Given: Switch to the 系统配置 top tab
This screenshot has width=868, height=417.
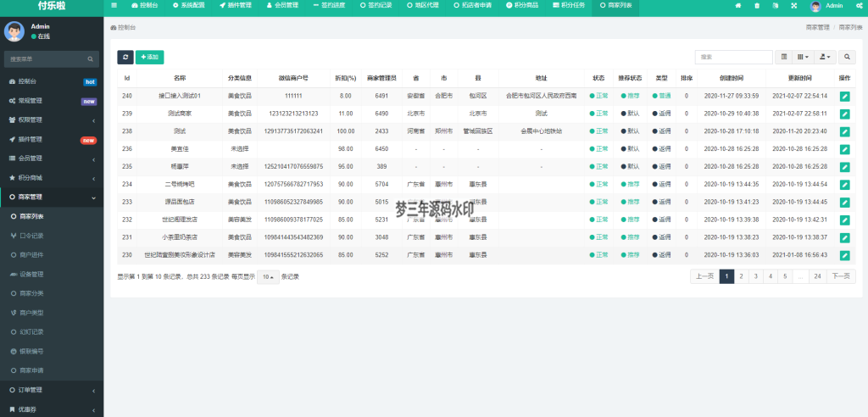Looking at the screenshot, I should pyautogui.click(x=188, y=6).
